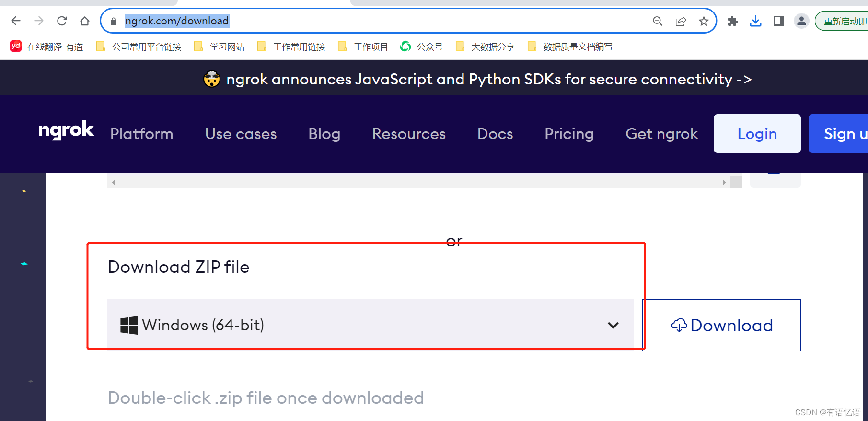
Task: Open the 工作常用链接 bookmark folder
Action: tap(291, 47)
